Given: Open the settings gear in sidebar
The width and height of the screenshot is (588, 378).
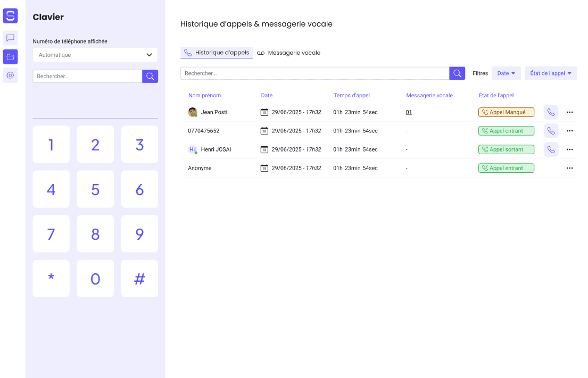Looking at the screenshot, I should [x=10, y=75].
